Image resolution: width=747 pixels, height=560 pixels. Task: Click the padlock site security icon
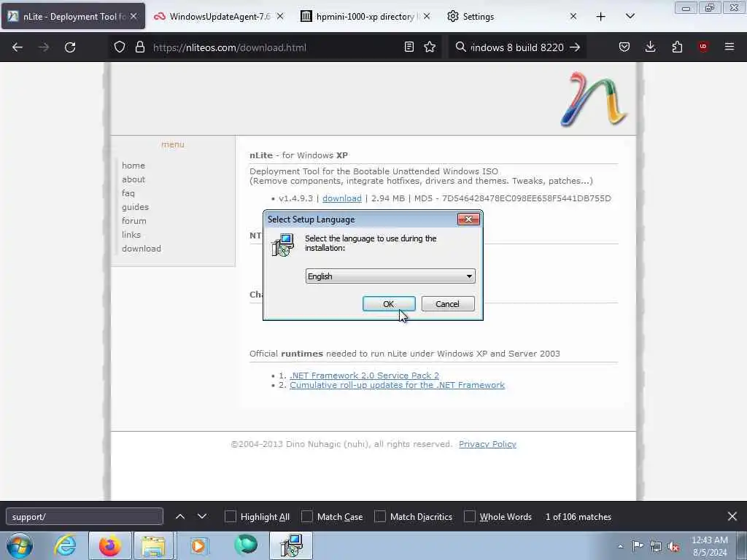coord(139,47)
